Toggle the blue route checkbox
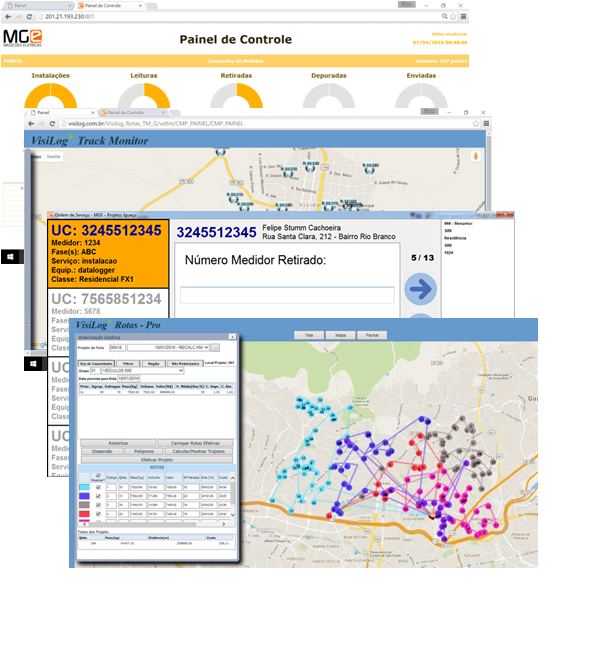Screen dimensions: 602x658 (98, 496)
